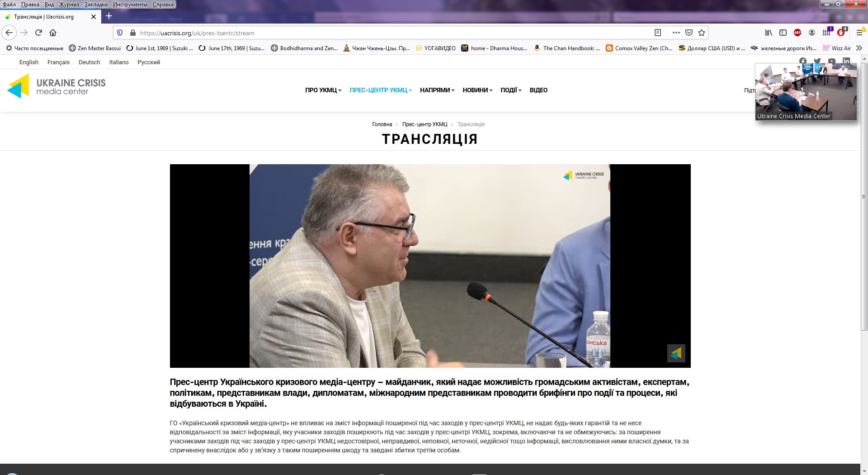
Task: Open the Правка menu
Action: point(30,4)
